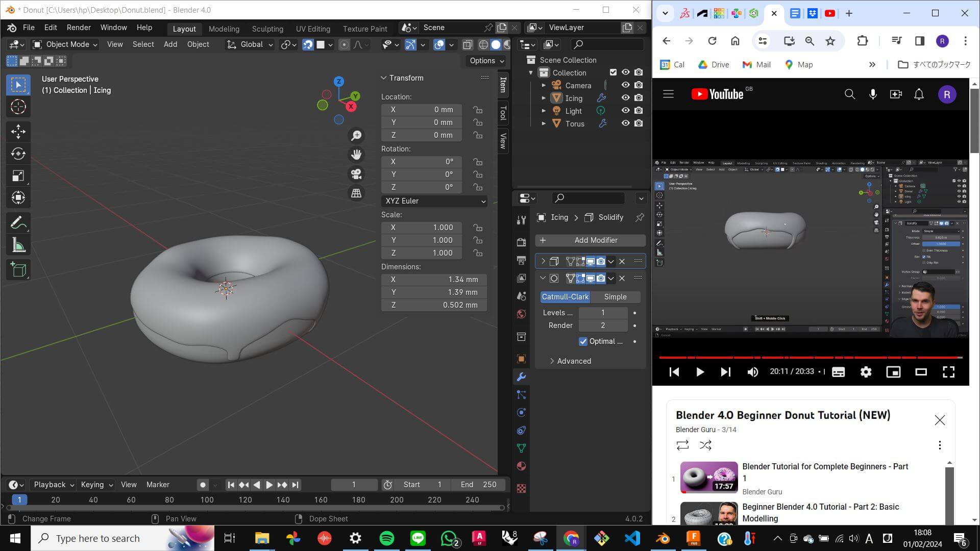Toggle camera view with camera icon

pyautogui.click(x=356, y=174)
